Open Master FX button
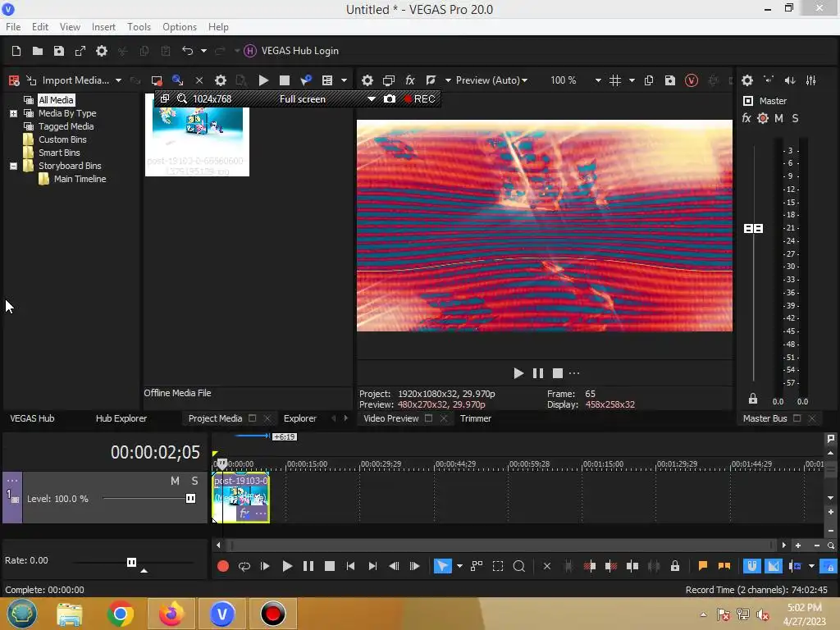840x630 pixels. [746, 118]
